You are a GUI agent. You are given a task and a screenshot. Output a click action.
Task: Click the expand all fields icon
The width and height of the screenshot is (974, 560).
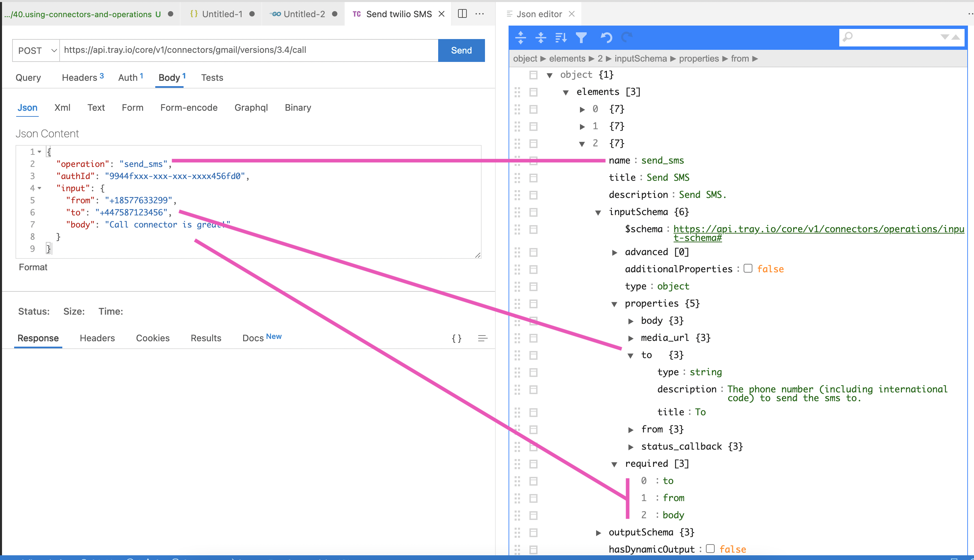520,37
